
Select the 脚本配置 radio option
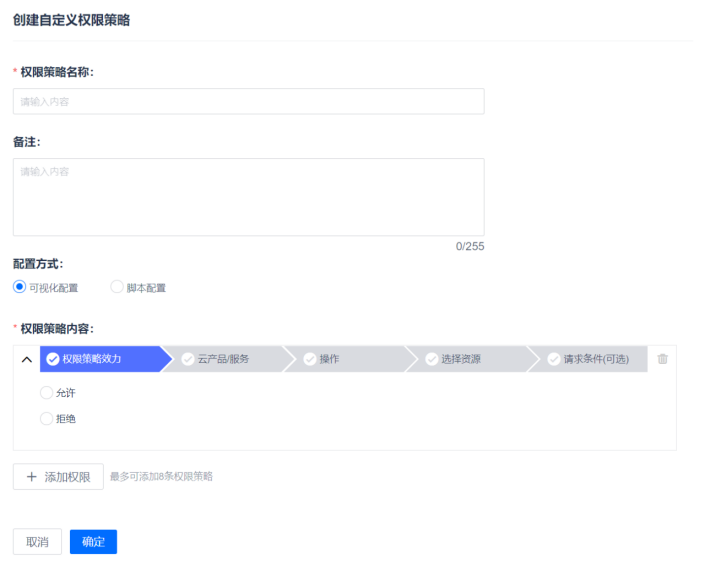pos(117,287)
